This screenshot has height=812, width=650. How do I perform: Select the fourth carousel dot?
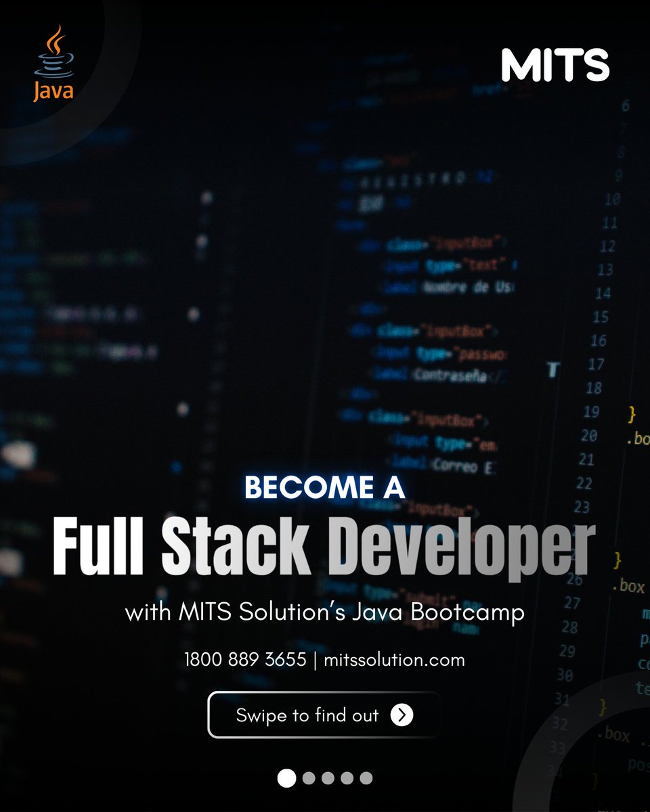point(347,778)
